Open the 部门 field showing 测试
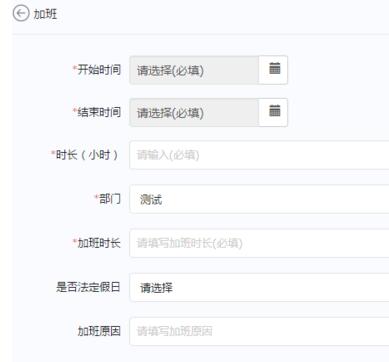 click(259, 199)
